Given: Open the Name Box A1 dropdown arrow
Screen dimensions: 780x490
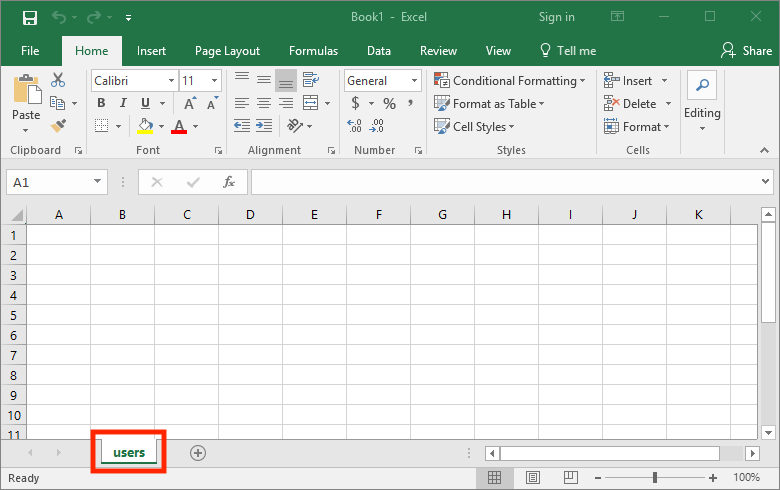Looking at the screenshot, I should pos(98,182).
